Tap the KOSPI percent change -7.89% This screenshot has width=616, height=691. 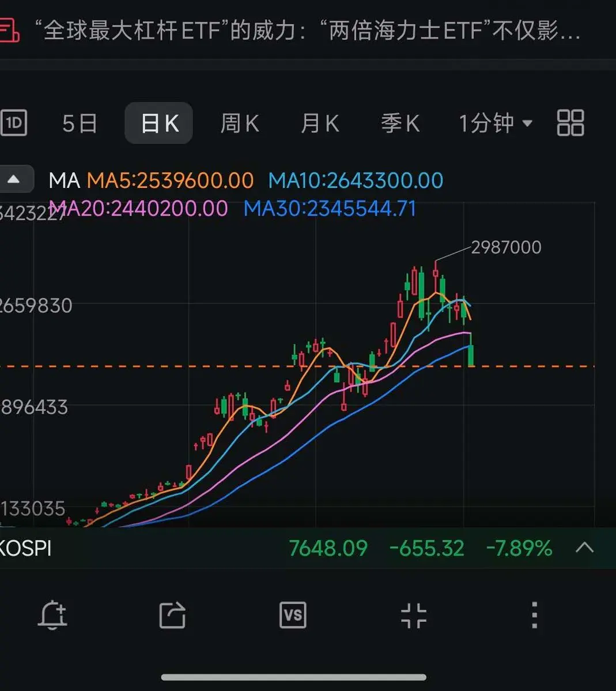pyautogui.click(x=519, y=549)
